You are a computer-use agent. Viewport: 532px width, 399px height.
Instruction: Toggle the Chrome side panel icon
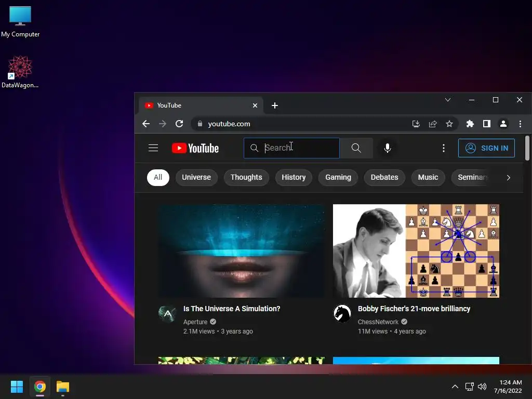point(486,124)
